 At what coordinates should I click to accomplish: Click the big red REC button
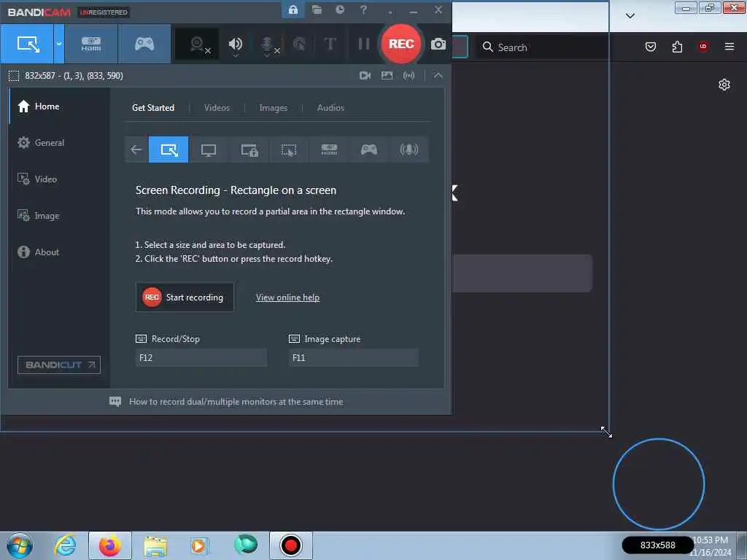[401, 44]
